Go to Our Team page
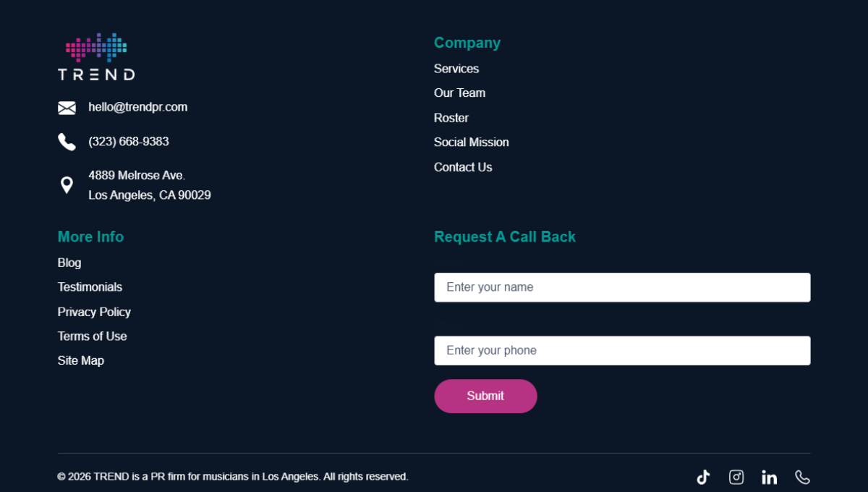This screenshot has width=868, height=492. (x=459, y=93)
